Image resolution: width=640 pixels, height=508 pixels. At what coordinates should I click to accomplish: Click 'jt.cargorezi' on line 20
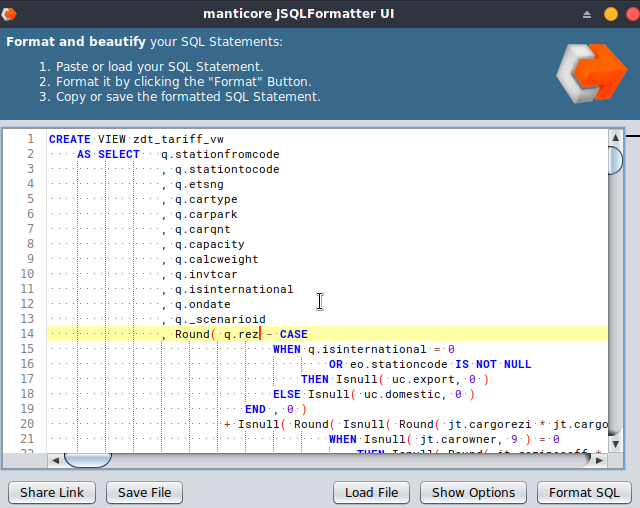click(x=490, y=424)
